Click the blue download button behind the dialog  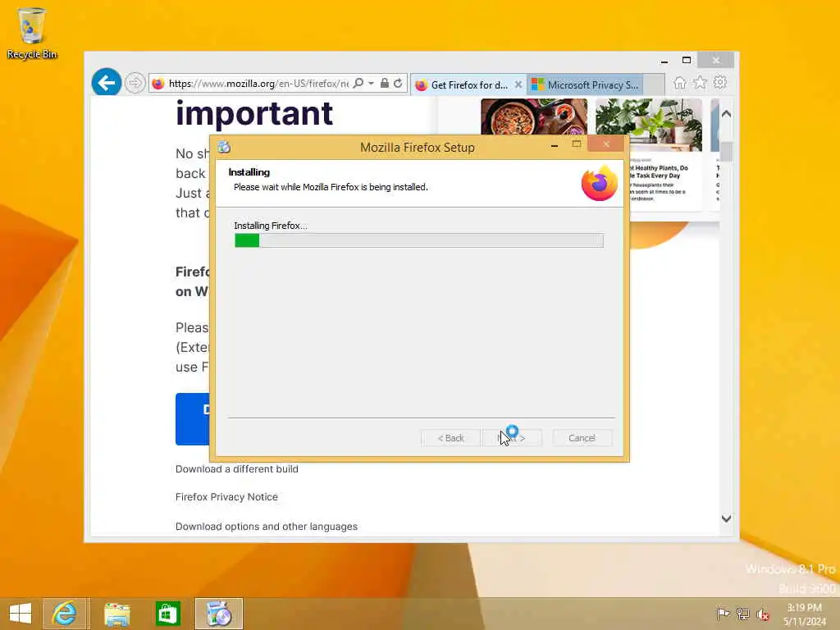(192, 419)
